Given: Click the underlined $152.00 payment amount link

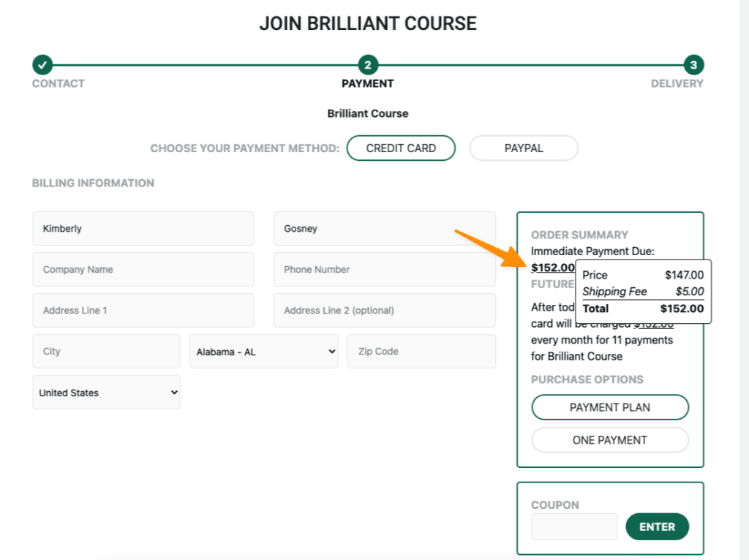Looking at the screenshot, I should 553,268.
